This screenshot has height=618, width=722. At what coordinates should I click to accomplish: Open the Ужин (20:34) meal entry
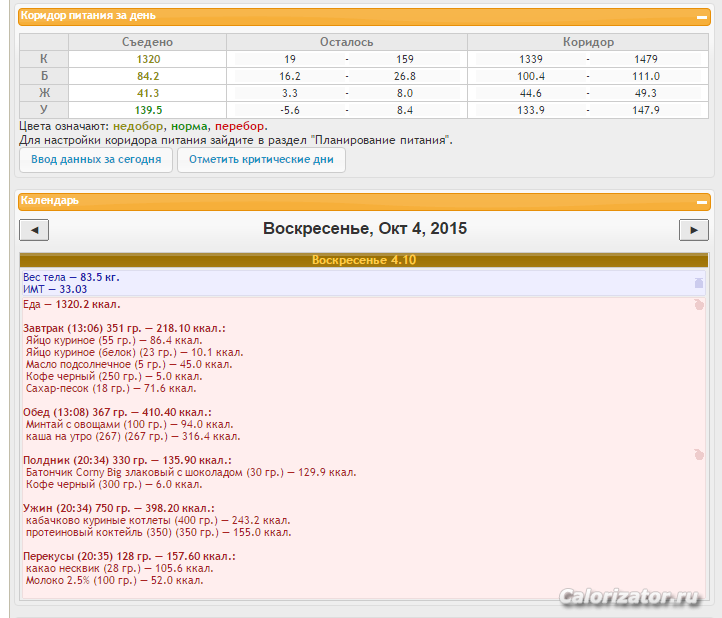(118, 508)
